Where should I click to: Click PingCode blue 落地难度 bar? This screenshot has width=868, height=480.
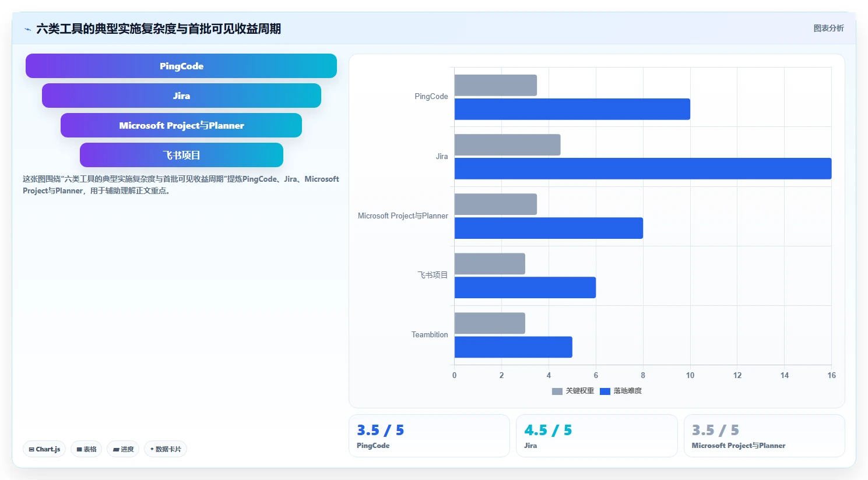tap(572, 109)
